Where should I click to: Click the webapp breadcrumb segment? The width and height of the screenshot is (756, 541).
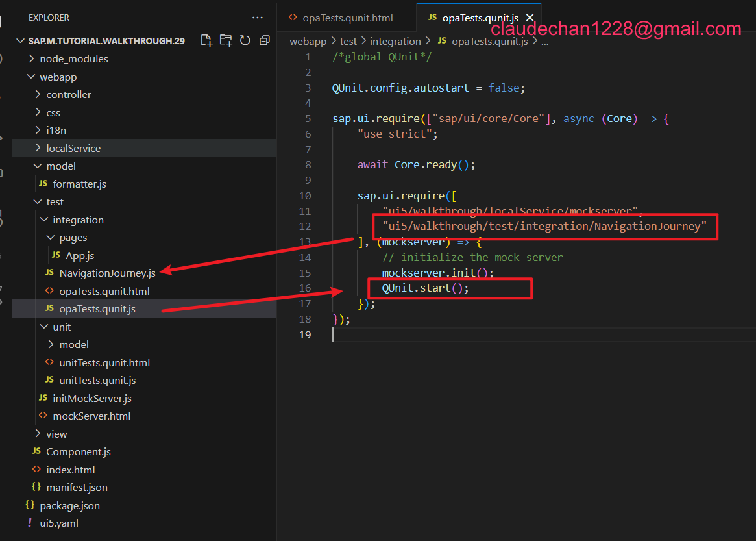click(308, 41)
